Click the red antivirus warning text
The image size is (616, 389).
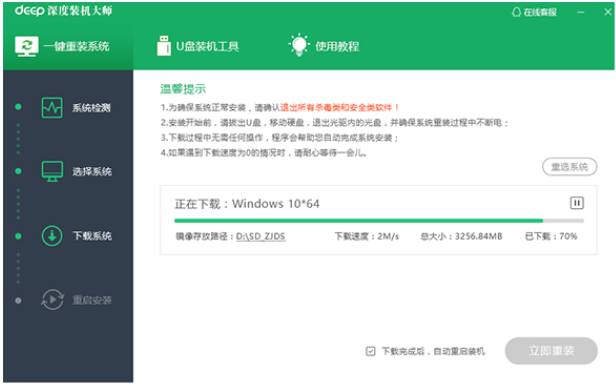(340, 108)
